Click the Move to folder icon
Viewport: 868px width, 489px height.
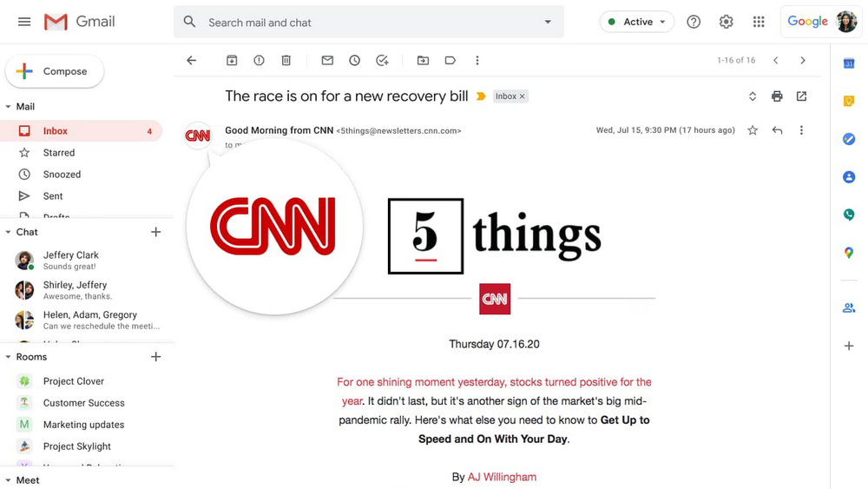pos(423,60)
